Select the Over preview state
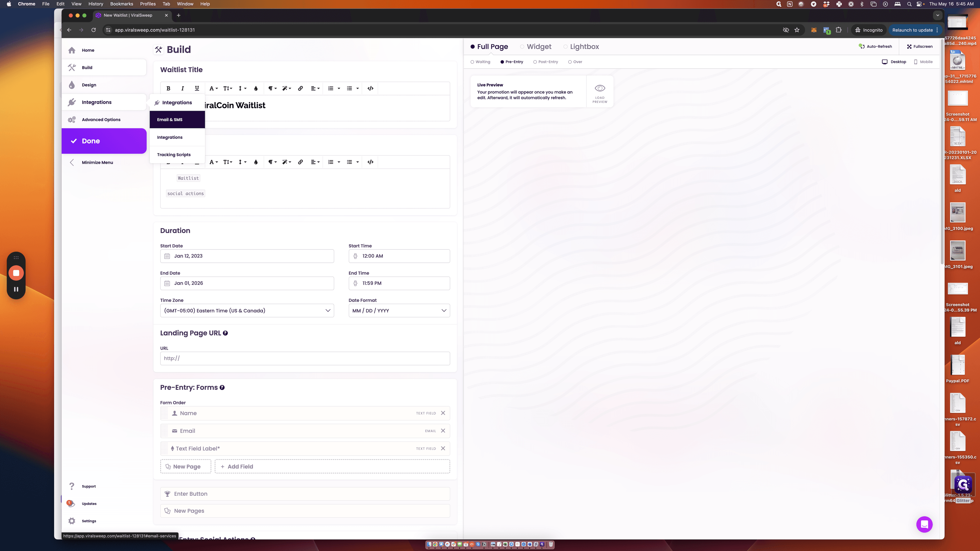Screen dimensions: 980x551 [x=575, y=62]
